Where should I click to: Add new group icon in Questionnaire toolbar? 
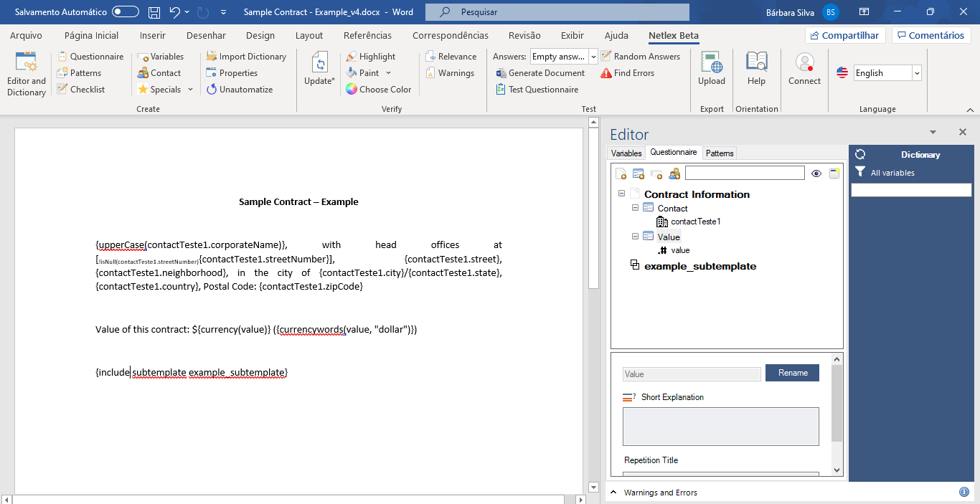pos(639,173)
